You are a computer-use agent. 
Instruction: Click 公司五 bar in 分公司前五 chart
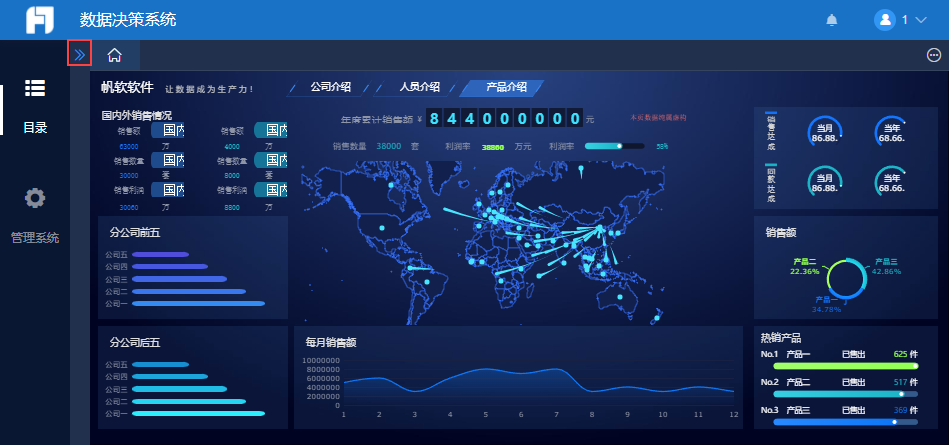pos(160,254)
